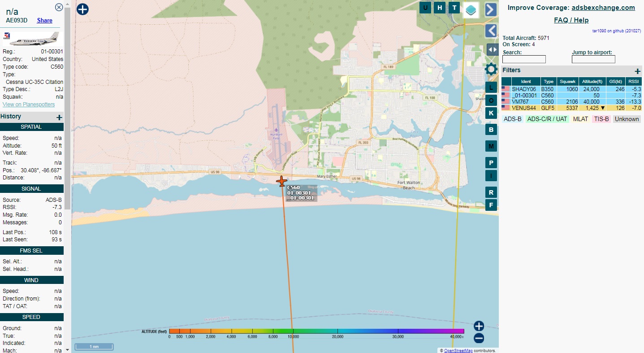
Task: Open the FAQ / Help link
Action: [x=571, y=20]
